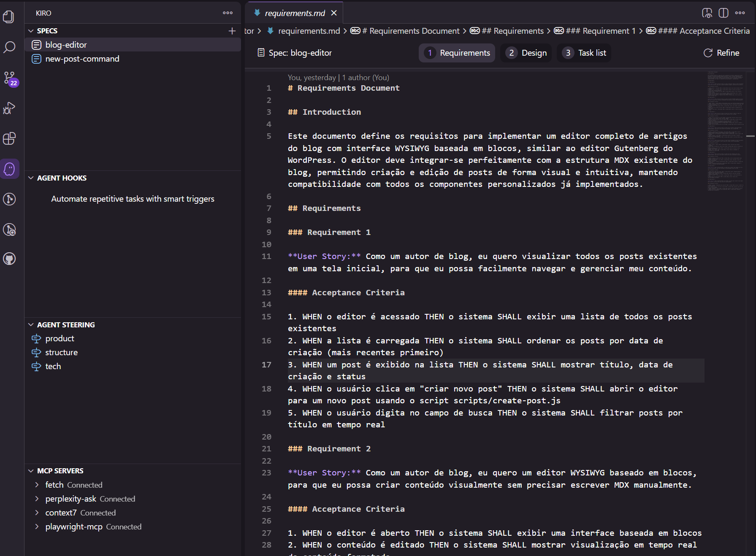Viewport: 756px width, 556px height.
Task: Click the vertical scrollbar marker in editor
Action: [751, 136]
